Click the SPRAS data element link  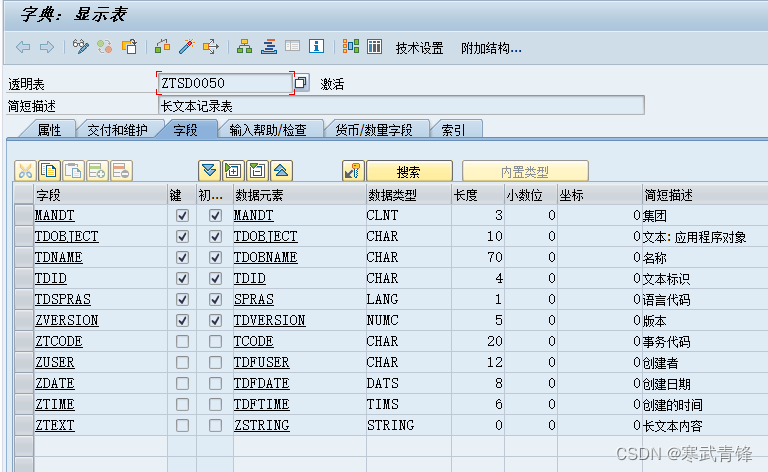tap(254, 299)
